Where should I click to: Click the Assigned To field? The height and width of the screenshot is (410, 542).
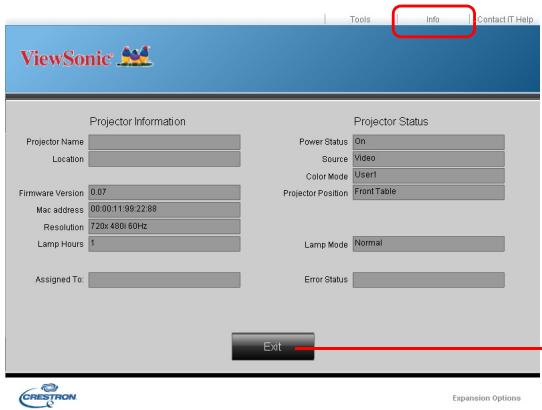click(164, 280)
